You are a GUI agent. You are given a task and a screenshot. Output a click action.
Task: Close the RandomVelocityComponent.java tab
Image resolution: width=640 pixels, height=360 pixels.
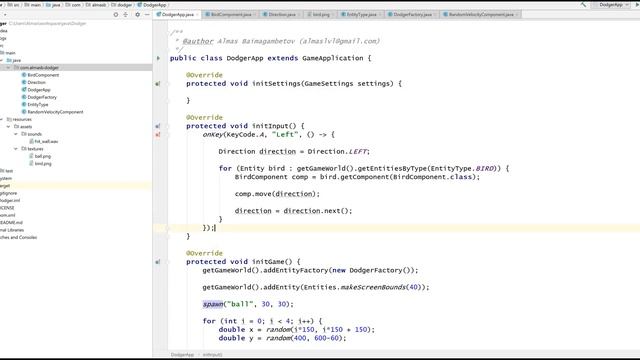point(517,15)
